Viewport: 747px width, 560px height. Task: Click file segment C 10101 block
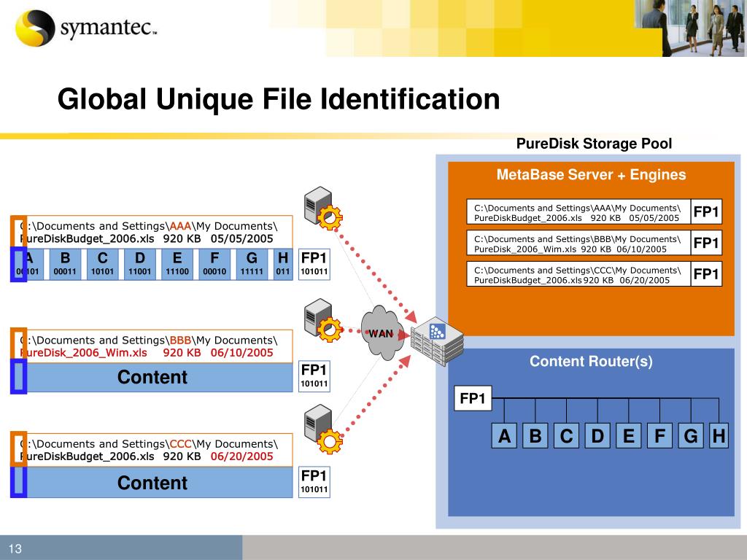(x=102, y=264)
